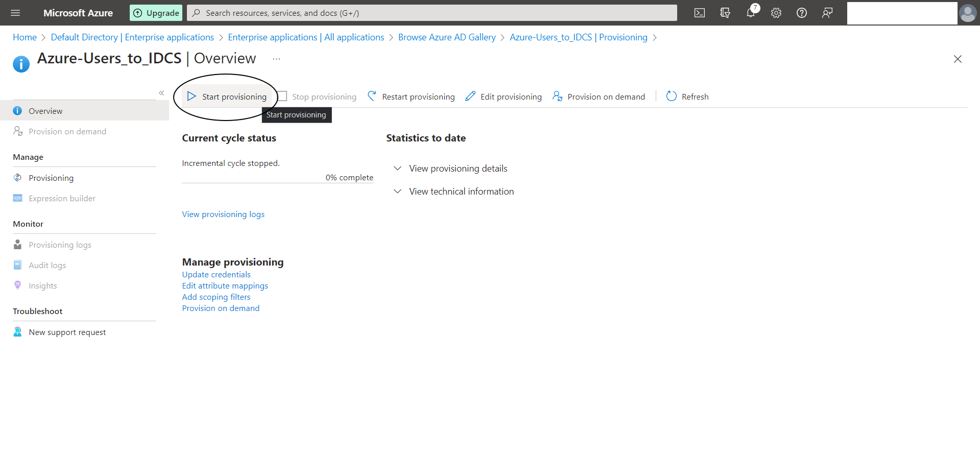Screen dimensions: 980x455
Task: Click Stop provisioning in the toolbar
Action: pyautogui.click(x=317, y=97)
